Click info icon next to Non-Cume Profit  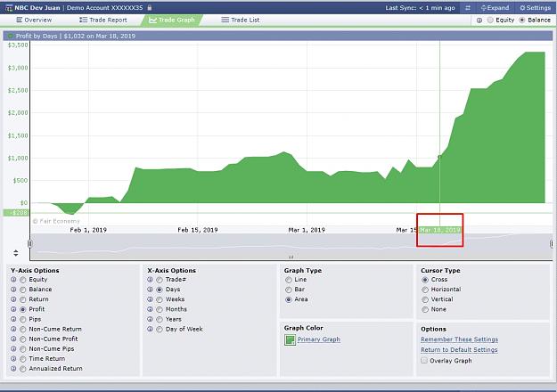13,339
